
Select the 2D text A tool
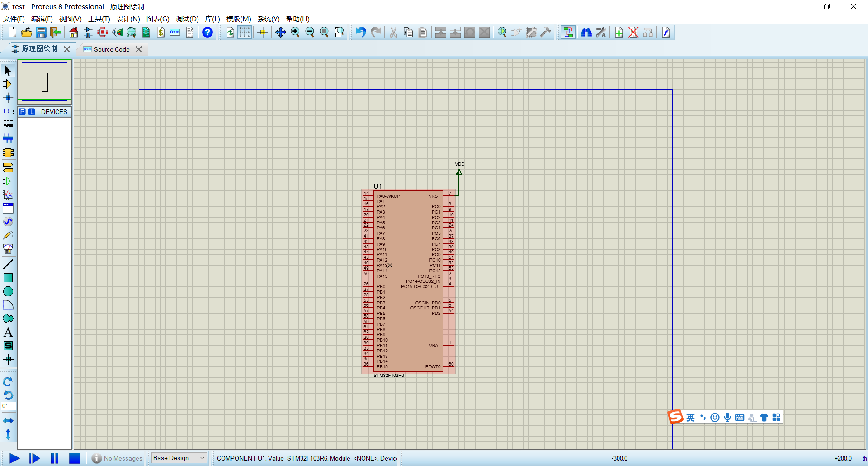tap(8, 333)
